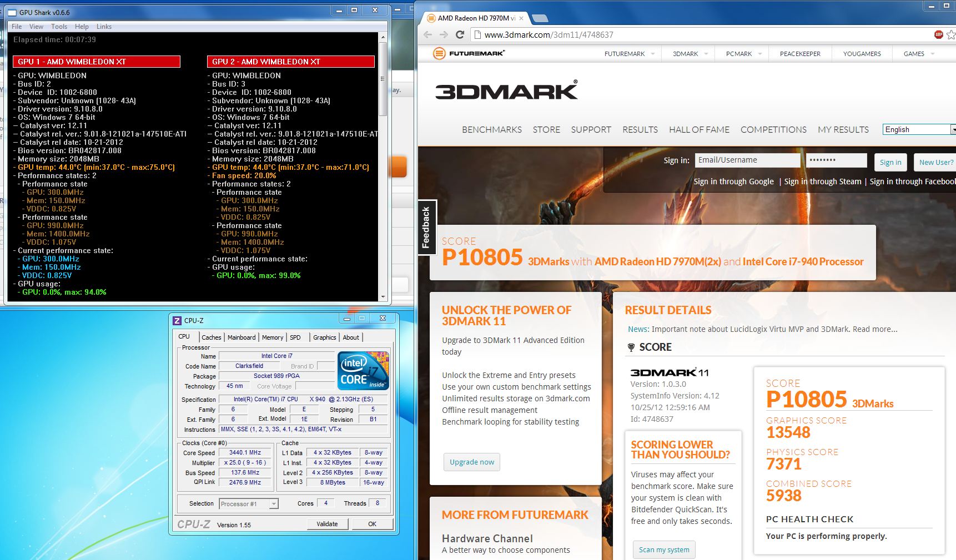This screenshot has width=956, height=560.
Task: Close the AMD Radeon HD 7970M tab
Action: pos(521,18)
